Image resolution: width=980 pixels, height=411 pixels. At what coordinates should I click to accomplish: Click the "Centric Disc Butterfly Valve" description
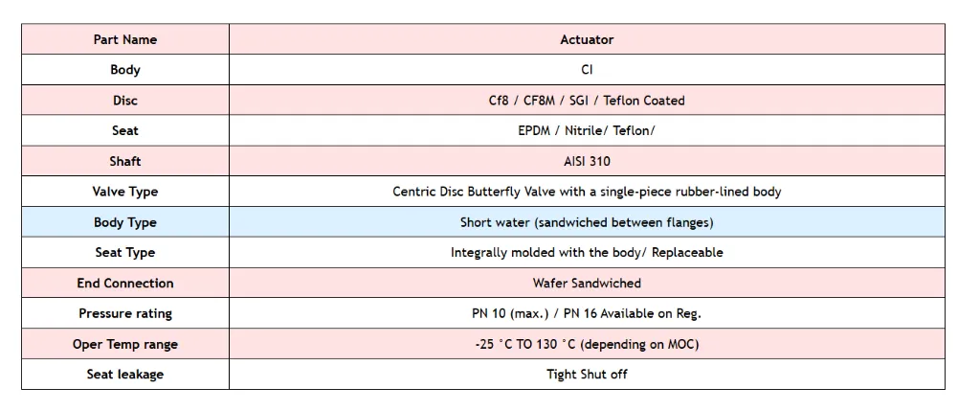click(x=587, y=192)
